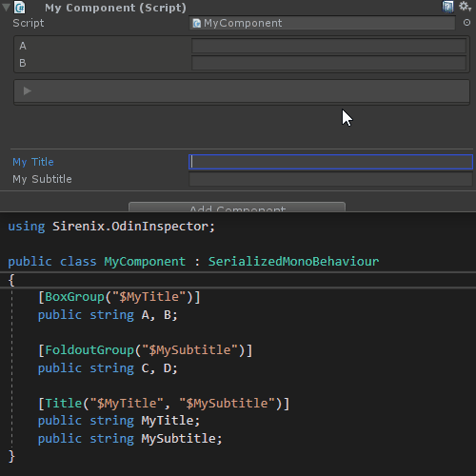This screenshot has width=476, height=476.
Task: Open the component settings gear menu
Action: point(465,7)
